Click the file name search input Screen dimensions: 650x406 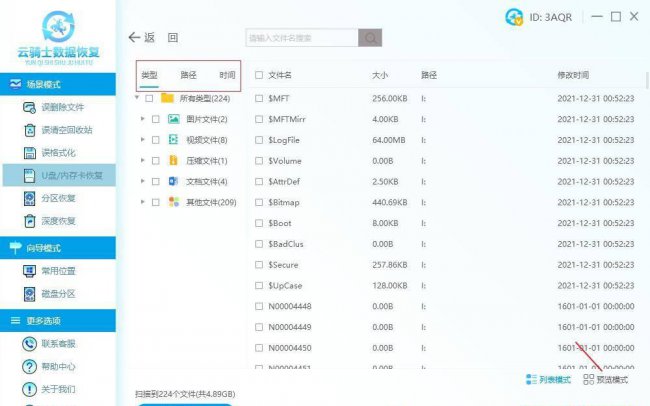tap(302, 38)
